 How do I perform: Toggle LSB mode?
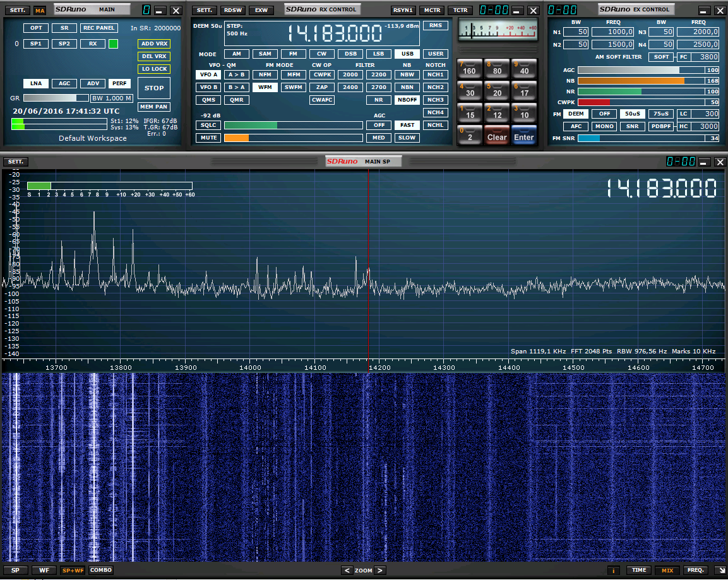(378, 54)
